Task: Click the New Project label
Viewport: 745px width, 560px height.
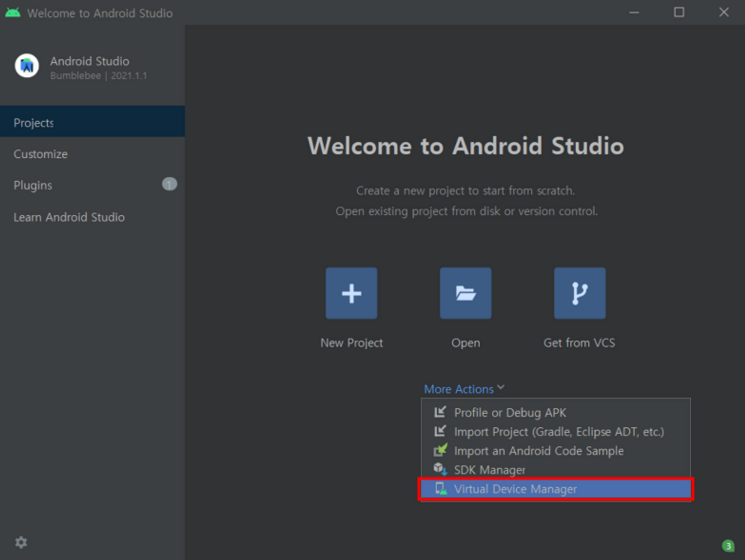Action: (x=352, y=343)
